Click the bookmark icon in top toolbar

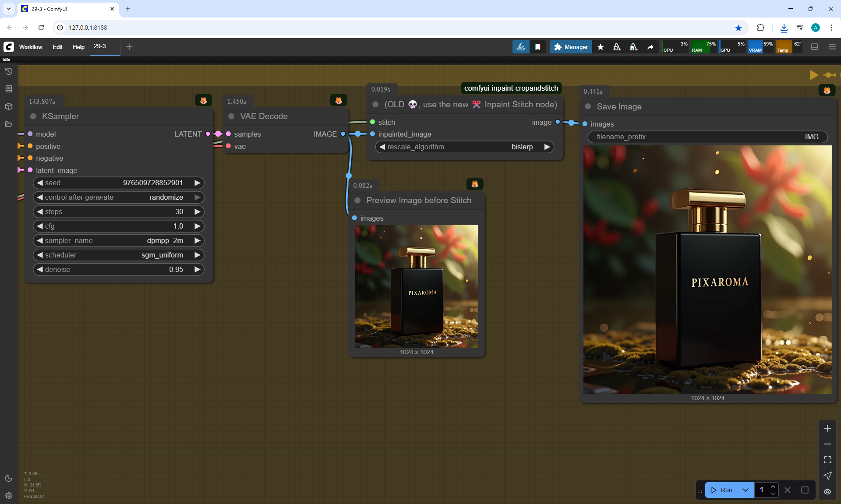(x=538, y=47)
